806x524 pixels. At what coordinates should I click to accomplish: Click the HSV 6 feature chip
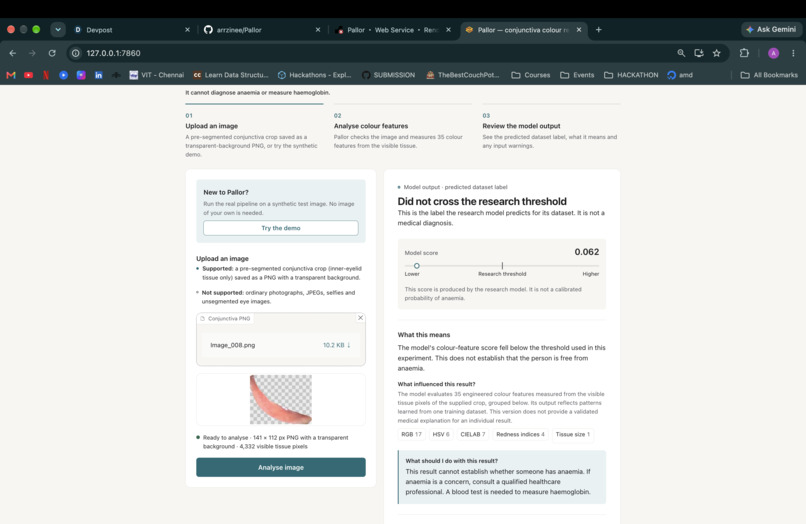coord(441,435)
